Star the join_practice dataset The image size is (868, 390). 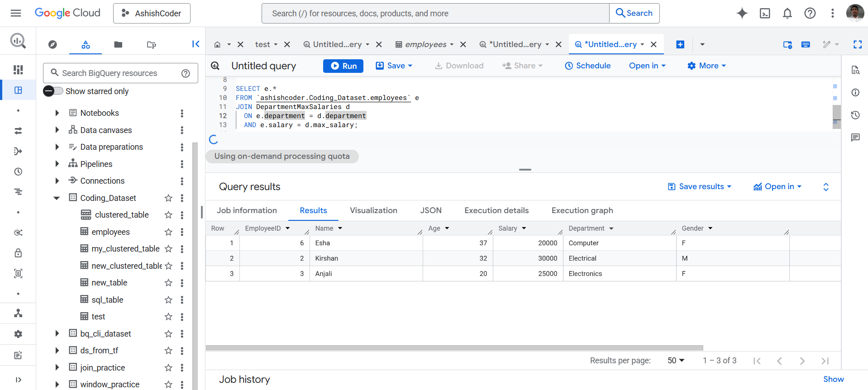[168, 368]
